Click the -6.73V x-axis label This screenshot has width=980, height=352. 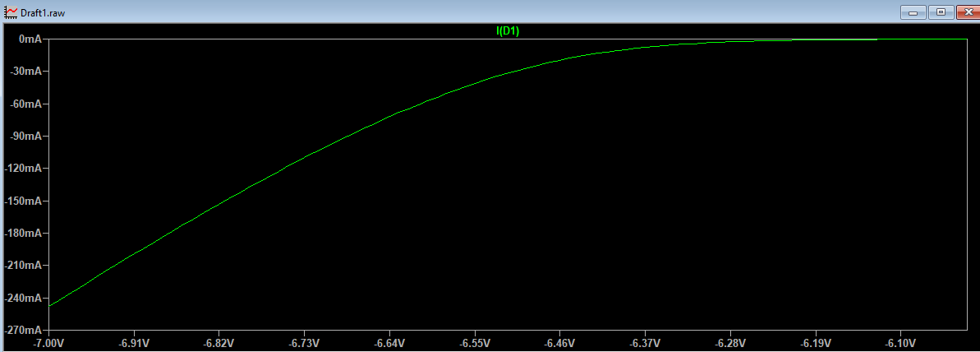tap(304, 344)
